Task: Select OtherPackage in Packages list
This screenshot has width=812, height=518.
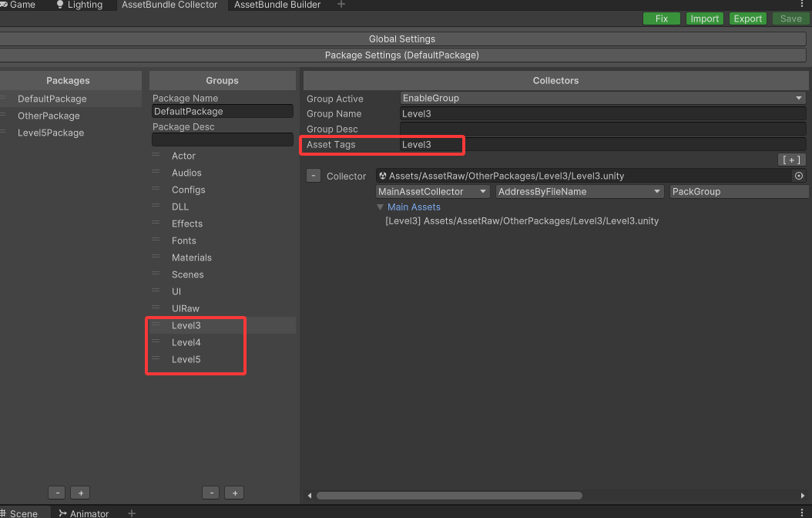Action: [70, 116]
